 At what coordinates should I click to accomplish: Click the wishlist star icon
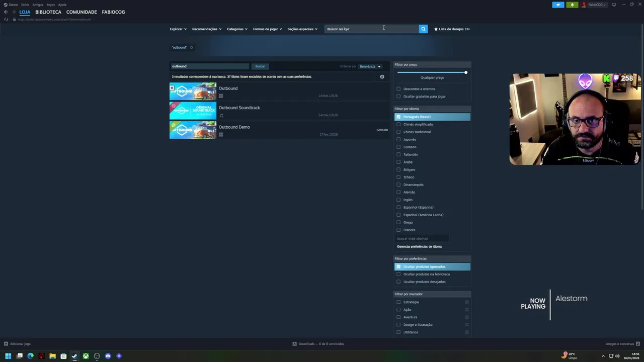436,29
